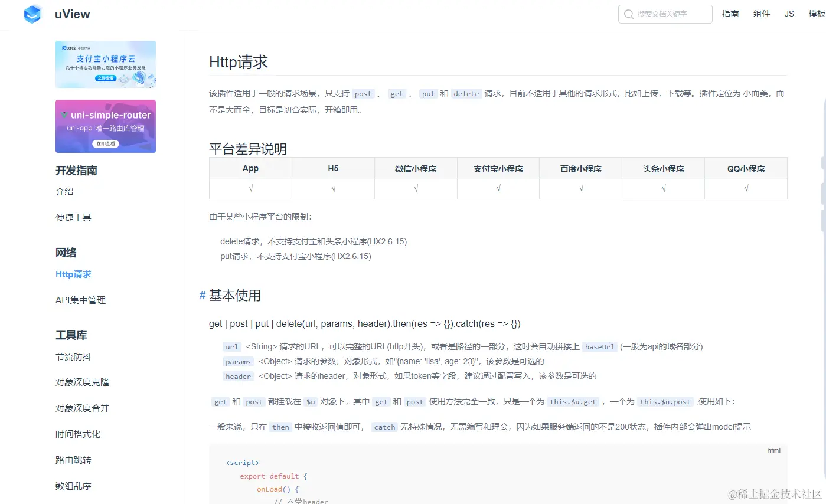Open the 组件 nav menu

[762, 14]
